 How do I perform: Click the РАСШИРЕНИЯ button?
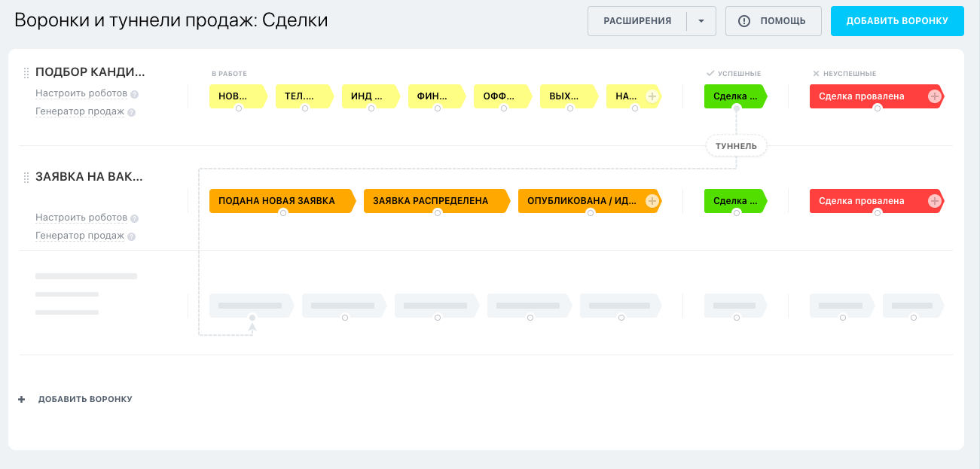(637, 21)
